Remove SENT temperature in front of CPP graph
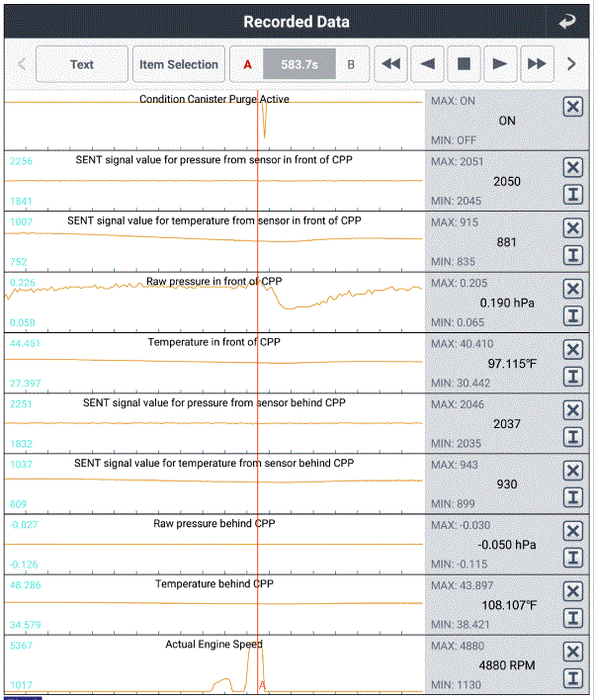 coord(573,228)
